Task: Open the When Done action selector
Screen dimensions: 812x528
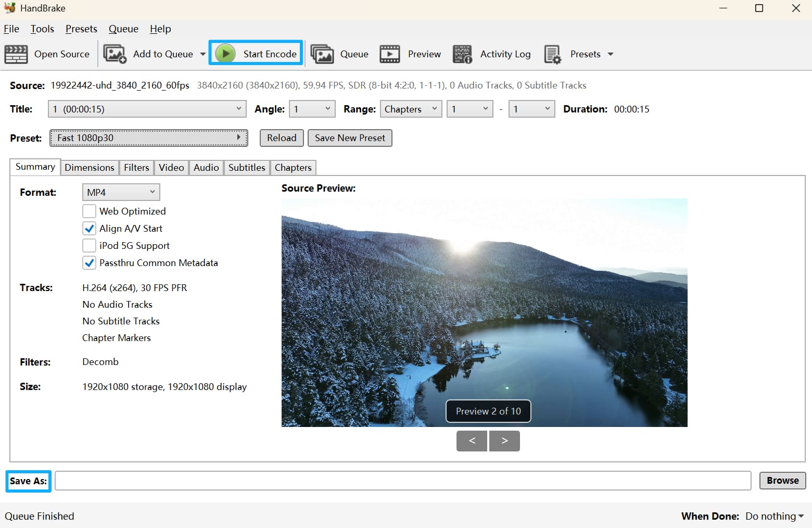Action: 773,516
